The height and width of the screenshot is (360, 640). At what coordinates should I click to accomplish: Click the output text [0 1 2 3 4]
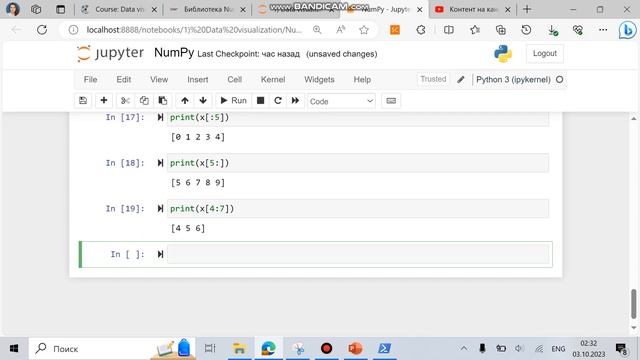click(198, 137)
